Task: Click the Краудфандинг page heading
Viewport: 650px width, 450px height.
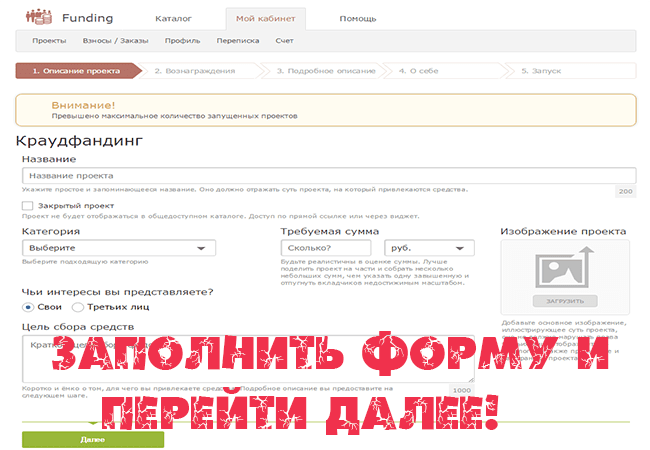Action: (79, 141)
